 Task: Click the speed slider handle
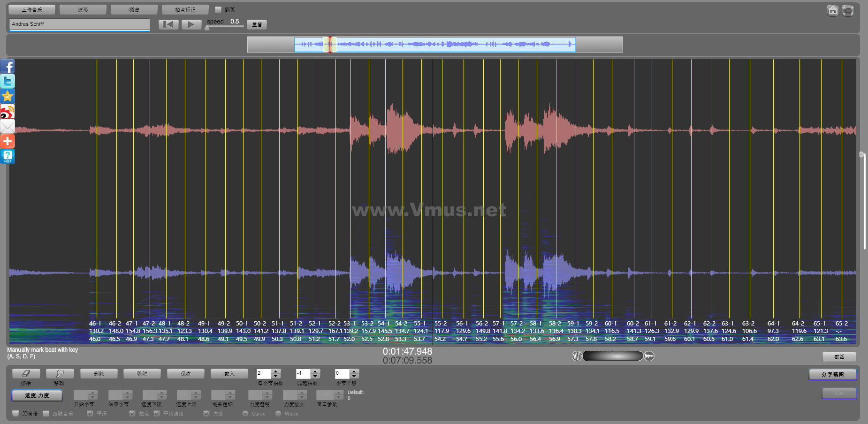(207, 27)
